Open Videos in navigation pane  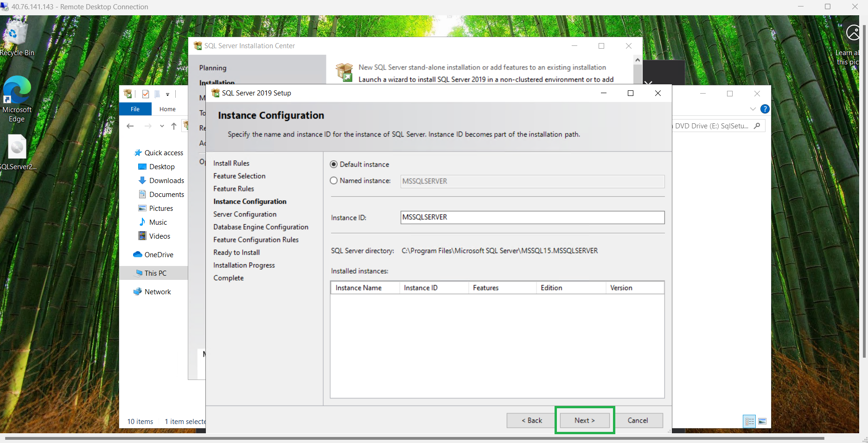tap(154, 236)
